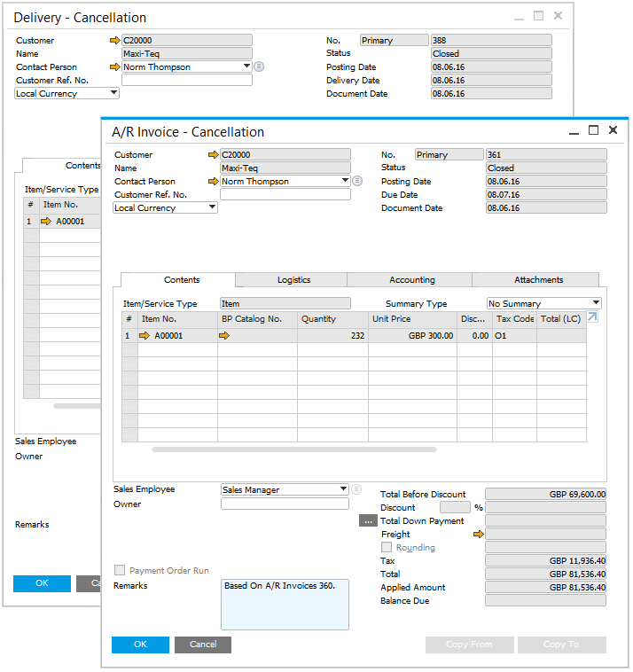Click Cancel button in A/R Invoice window
Screen dimensions: 633x672
(x=203, y=645)
